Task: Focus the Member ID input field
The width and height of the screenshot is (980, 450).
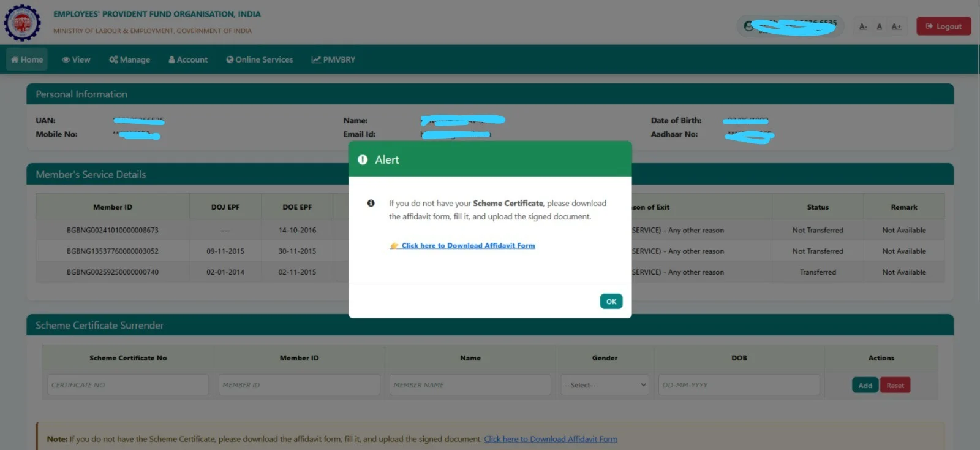Action: pos(299,385)
